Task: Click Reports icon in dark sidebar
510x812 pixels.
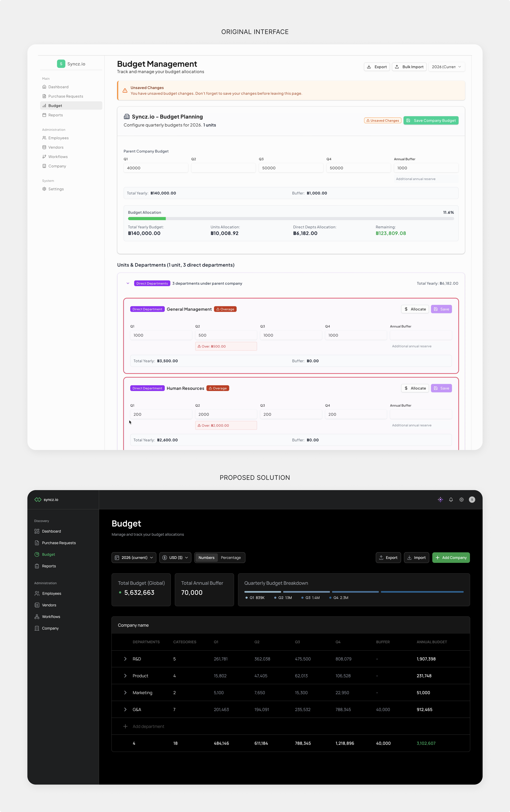Action: [x=37, y=566]
